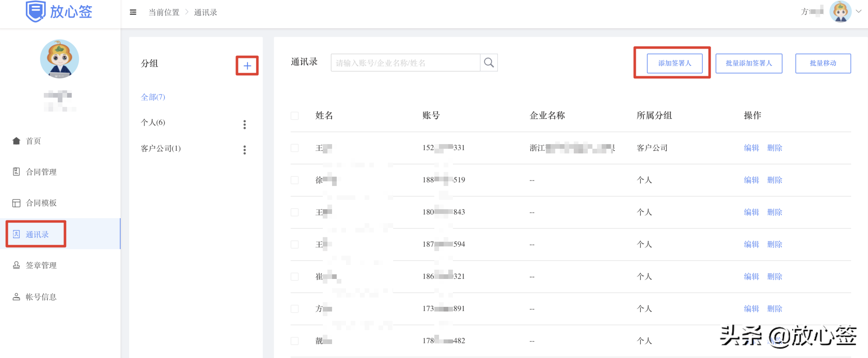Collapse the sidebar with the hamburger icon

[x=133, y=12]
